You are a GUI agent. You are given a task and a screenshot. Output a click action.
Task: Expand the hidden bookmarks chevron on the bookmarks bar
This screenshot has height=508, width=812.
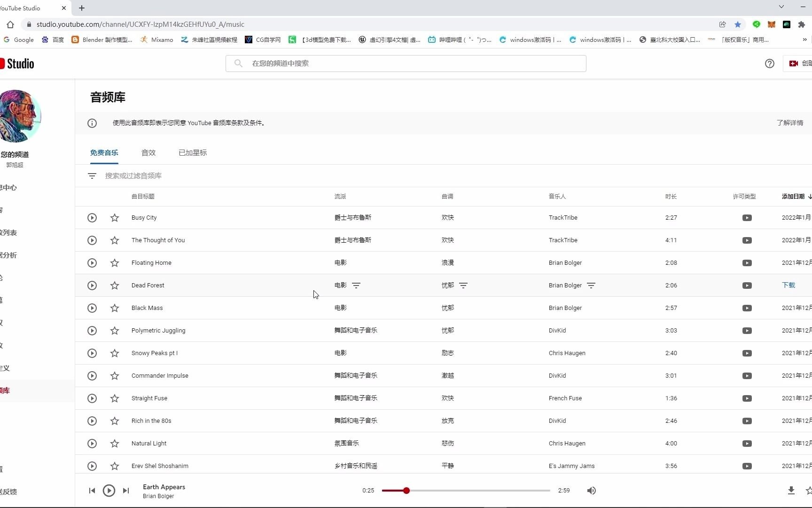click(x=805, y=40)
